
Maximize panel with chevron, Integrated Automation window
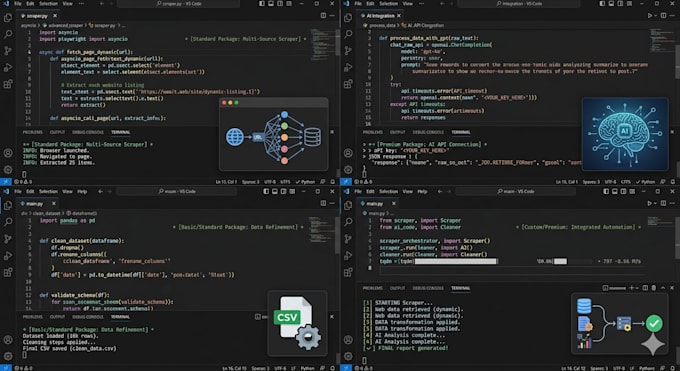663,288
